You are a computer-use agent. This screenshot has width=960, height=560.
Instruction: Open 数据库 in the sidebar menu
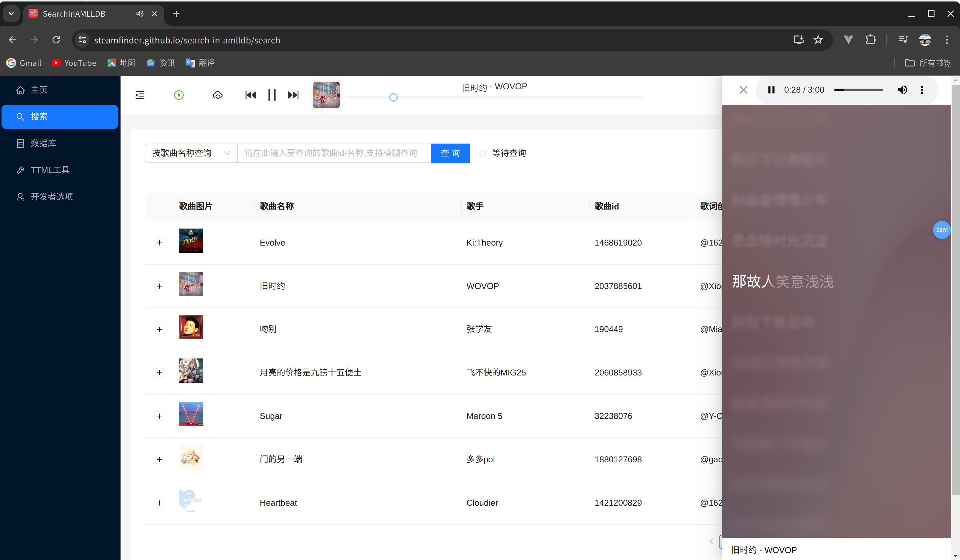[x=43, y=143]
